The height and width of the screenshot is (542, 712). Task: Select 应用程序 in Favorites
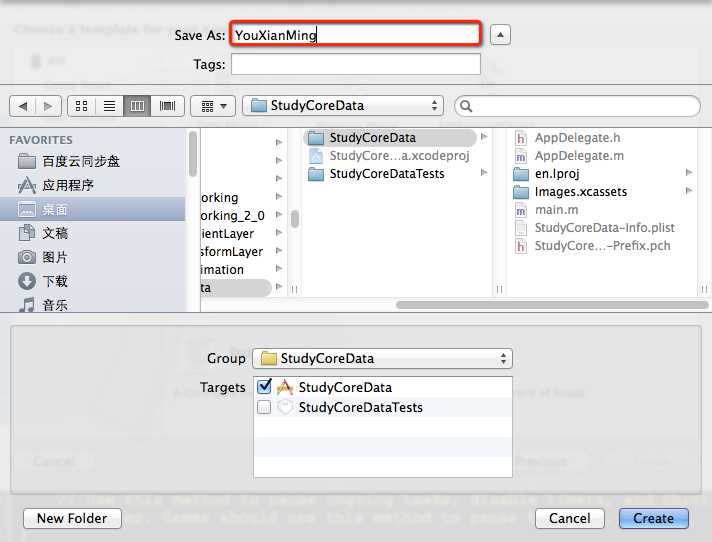[93, 185]
